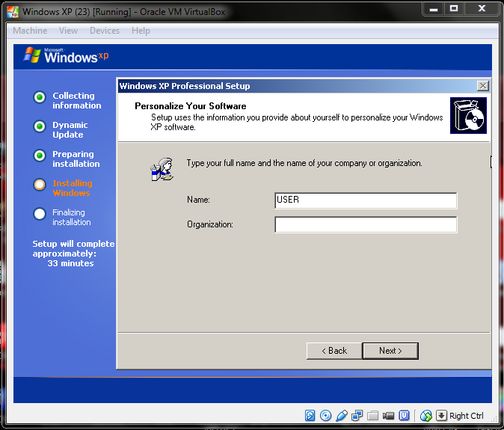Viewport: 504px width, 430px height.
Task: Open the Help menu
Action: tap(141, 31)
